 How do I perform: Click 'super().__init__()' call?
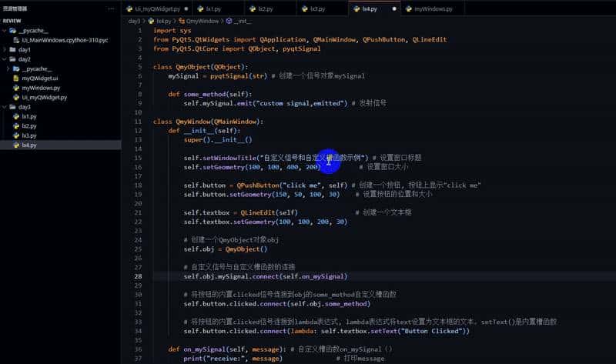click(x=218, y=140)
